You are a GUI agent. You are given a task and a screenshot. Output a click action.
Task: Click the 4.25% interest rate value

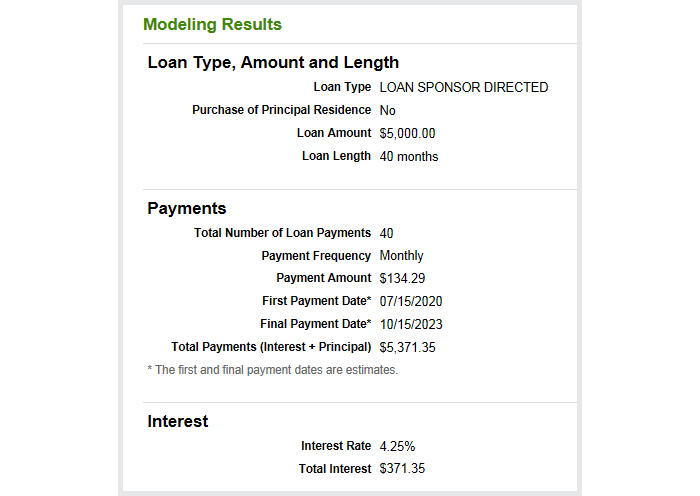(x=397, y=446)
